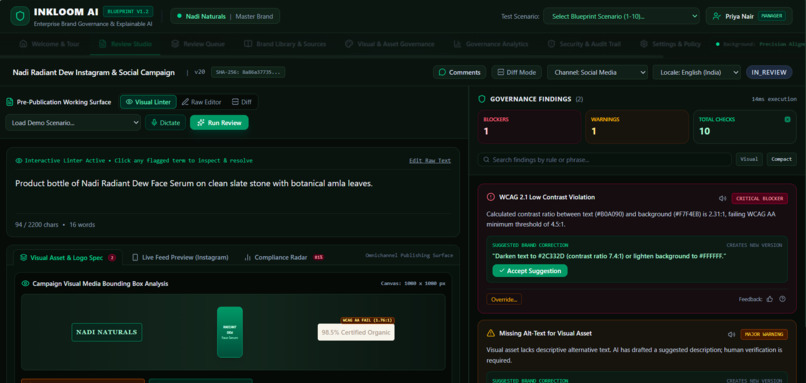Viewport: 806px width, 383px height.
Task: Click the Dictate microphone button
Action: 166,122
